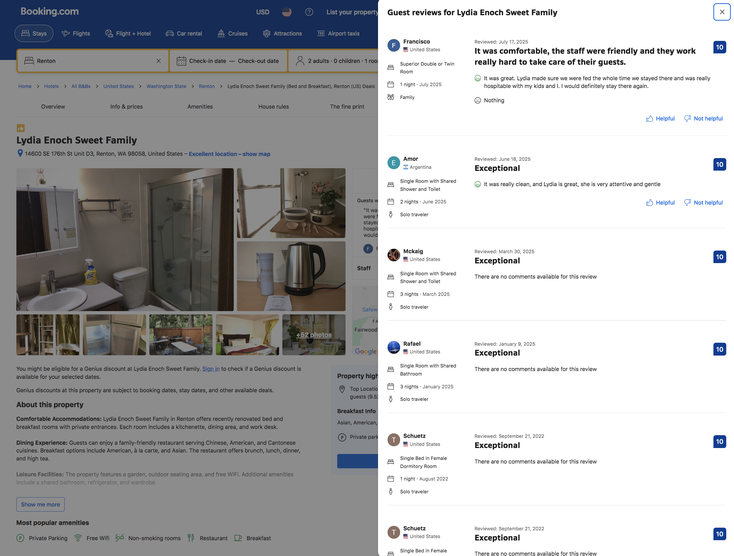Open the guests and rooms selector

[333, 61]
